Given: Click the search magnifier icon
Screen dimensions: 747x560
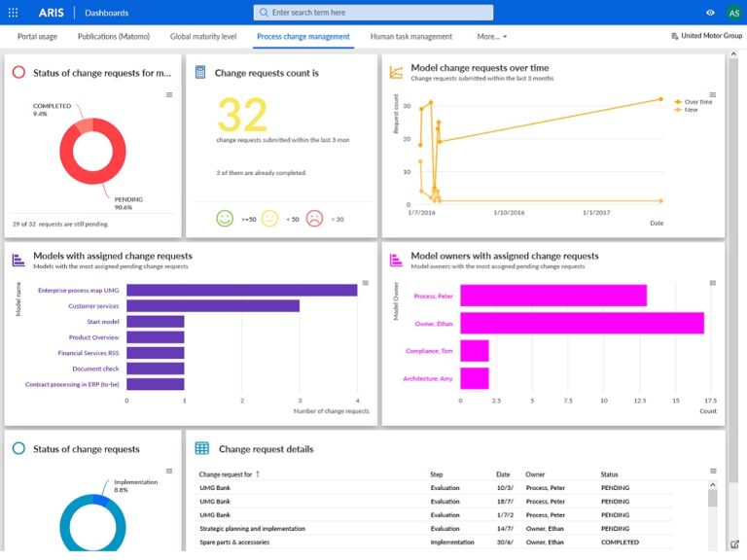Looking at the screenshot, I should [265, 13].
